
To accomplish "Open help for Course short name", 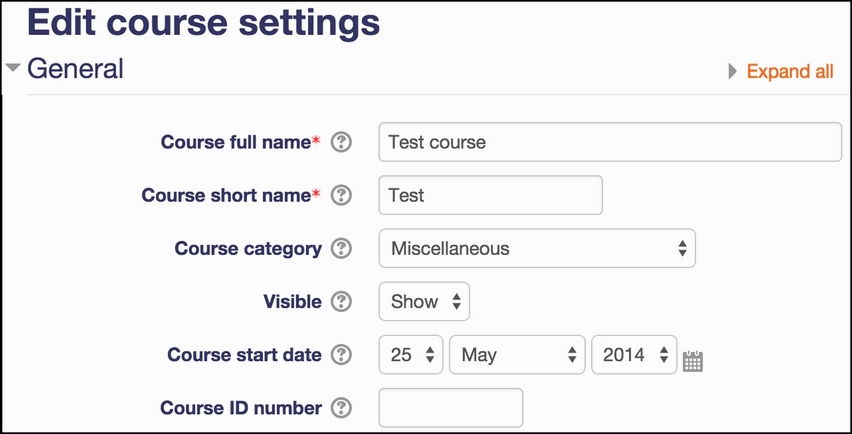I will pyautogui.click(x=341, y=195).
